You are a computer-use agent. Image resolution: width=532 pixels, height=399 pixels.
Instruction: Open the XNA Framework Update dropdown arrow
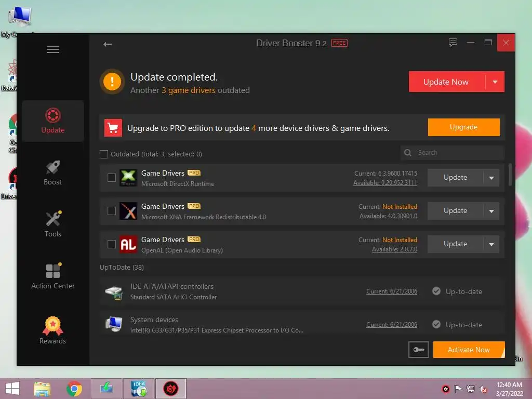tap(491, 211)
